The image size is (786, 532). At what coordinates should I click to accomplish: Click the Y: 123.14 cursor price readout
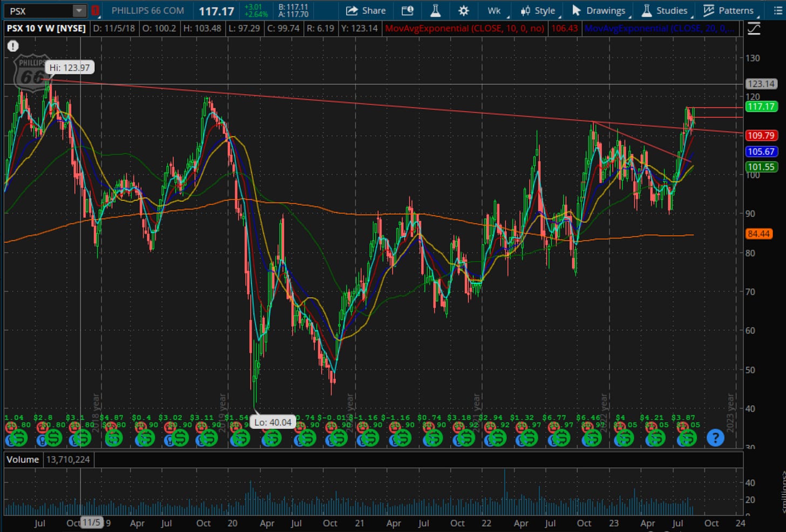pos(359,28)
